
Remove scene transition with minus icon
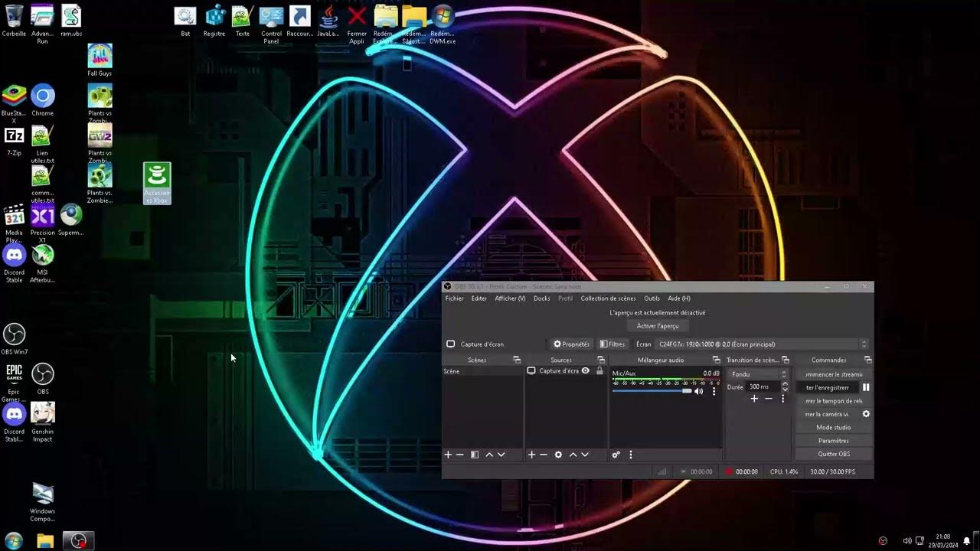[x=769, y=399]
